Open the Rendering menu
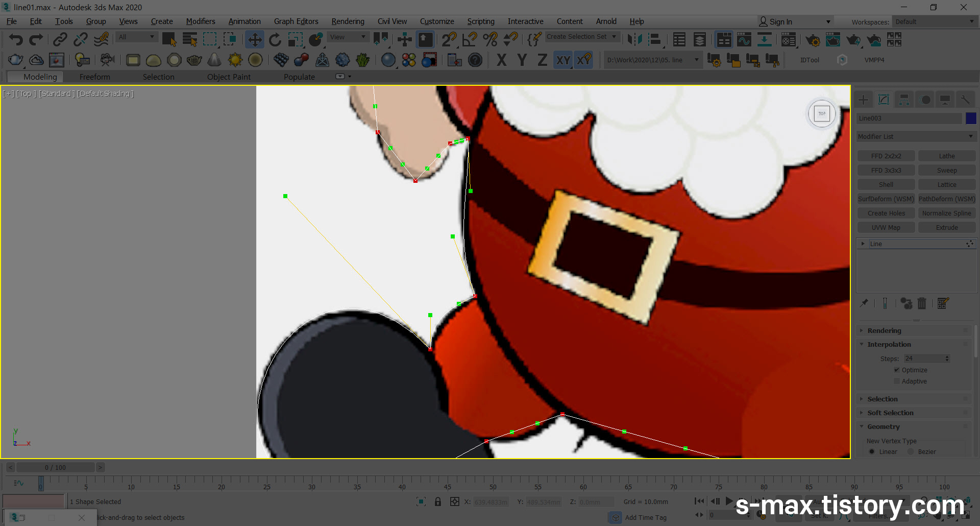 pos(348,21)
